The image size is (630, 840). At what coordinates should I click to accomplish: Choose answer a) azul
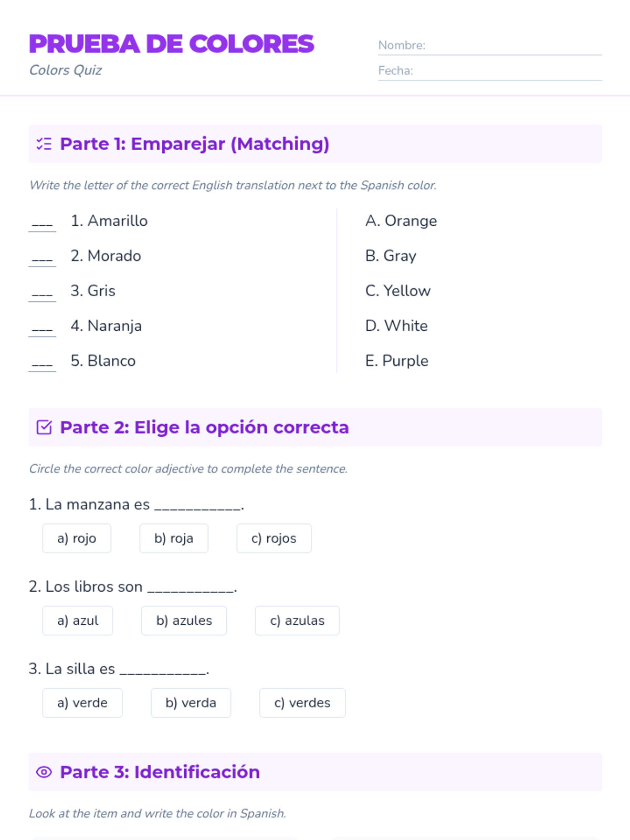[x=78, y=621]
